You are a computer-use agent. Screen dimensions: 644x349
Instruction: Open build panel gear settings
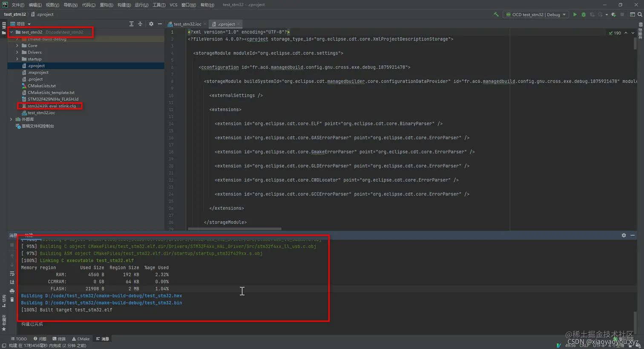click(x=624, y=235)
